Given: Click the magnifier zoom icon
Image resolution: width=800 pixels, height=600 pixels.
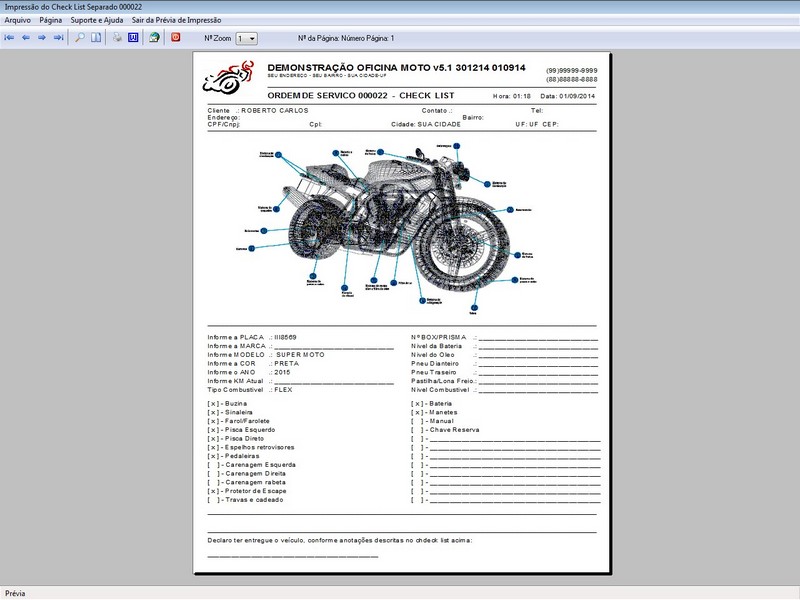Looking at the screenshot, I should click(80, 38).
